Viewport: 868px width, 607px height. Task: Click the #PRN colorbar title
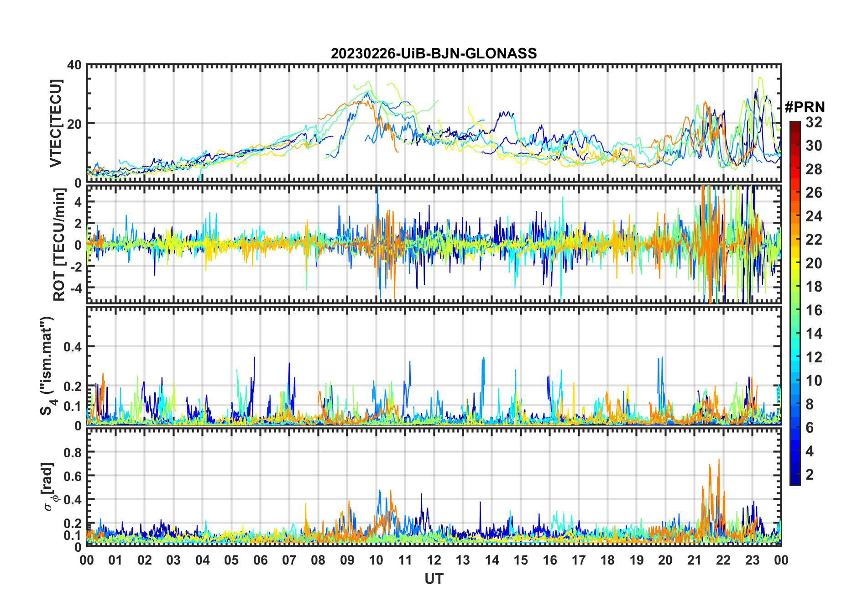pyautogui.click(x=805, y=107)
